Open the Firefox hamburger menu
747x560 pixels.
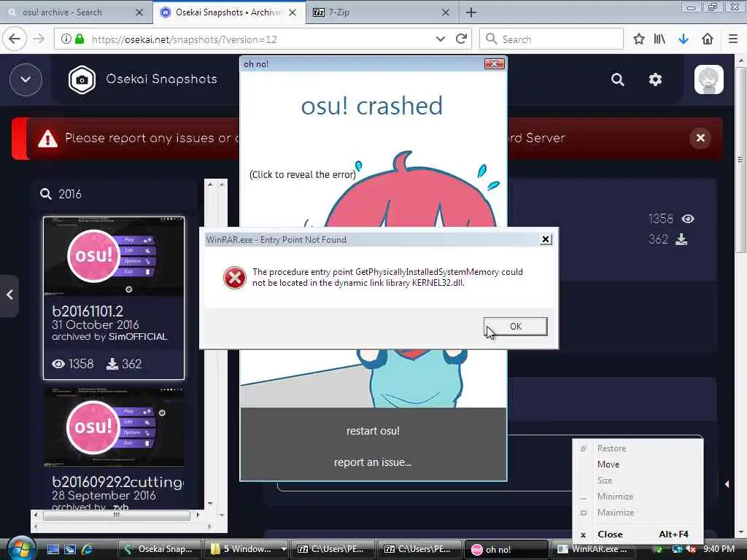(733, 39)
